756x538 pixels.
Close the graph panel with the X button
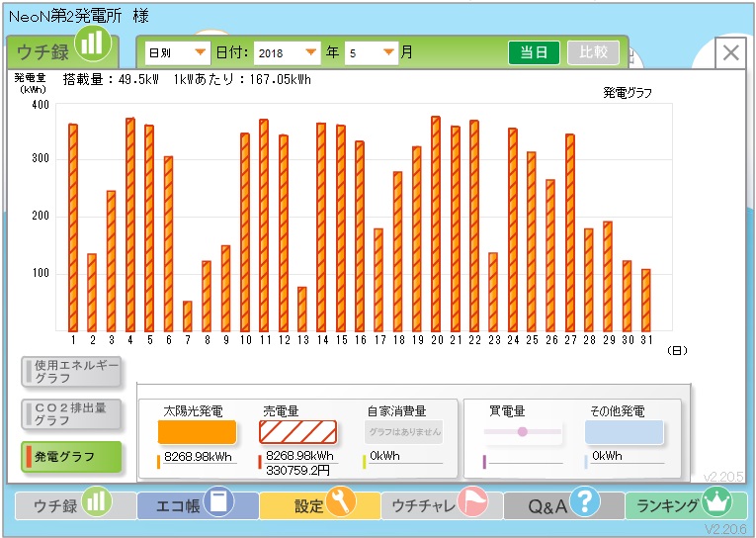(731, 52)
